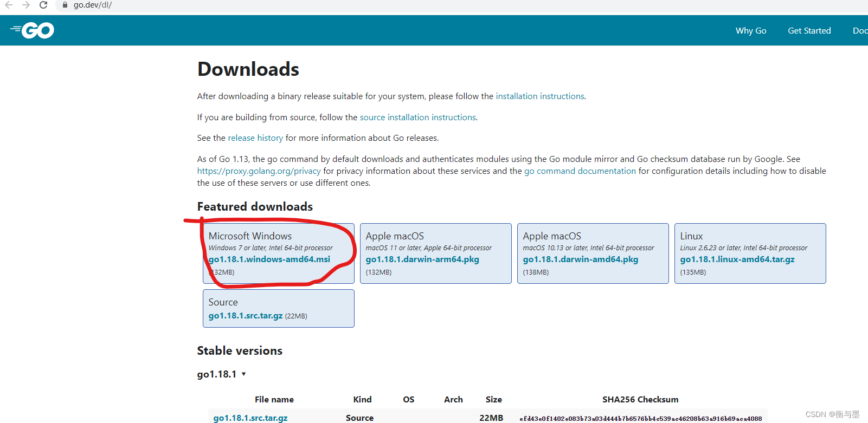This screenshot has width=868, height=423.
Task: Download go1.18.1.darwin-arm64.pkg
Action: [422, 259]
